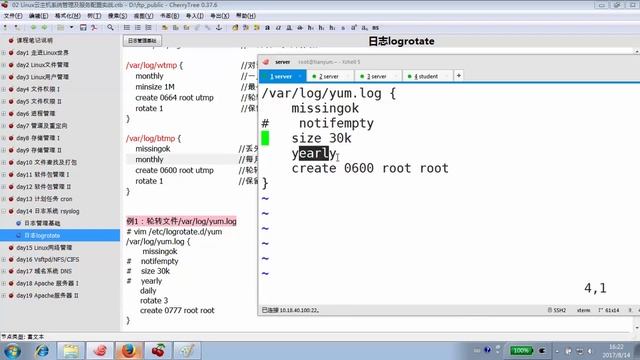Go forward with the second green arrow
Image resolution: width=640 pixels, height=360 pixels.
coord(44,28)
